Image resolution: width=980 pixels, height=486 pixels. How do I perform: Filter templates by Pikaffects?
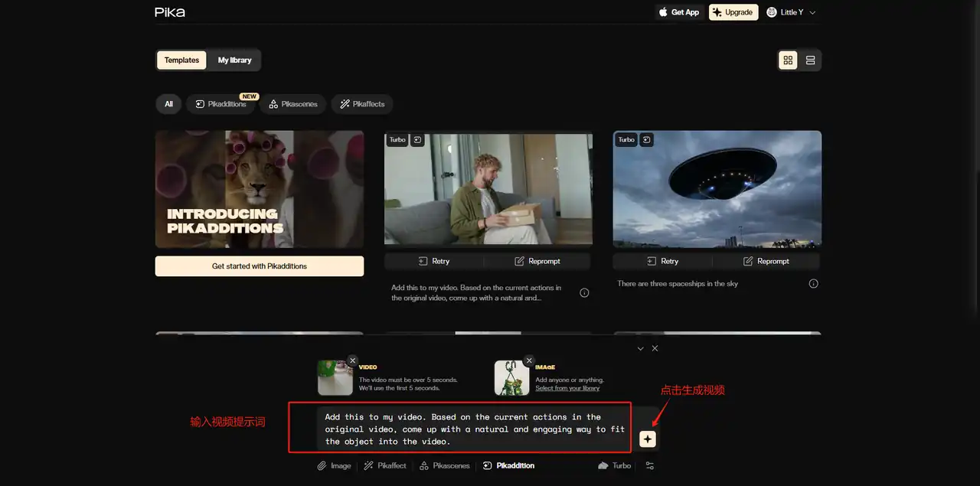point(362,104)
